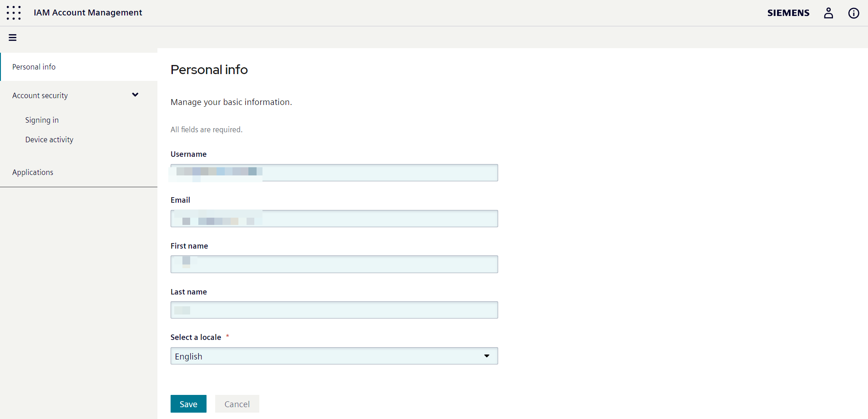Open the app launcher grid icon
Image resolution: width=868 pixels, height=419 pixels.
point(14,13)
